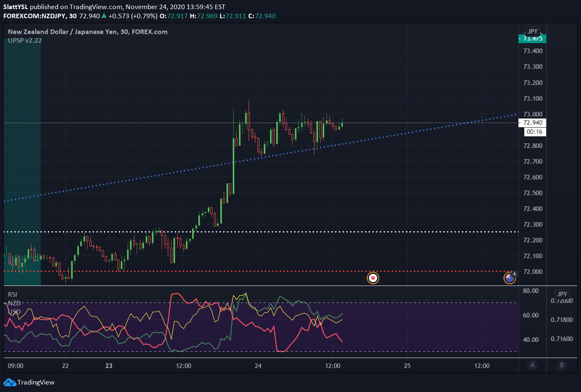The width and height of the screenshot is (581, 392).
Task: Click the high value H:72.969
Action: (204, 16)
